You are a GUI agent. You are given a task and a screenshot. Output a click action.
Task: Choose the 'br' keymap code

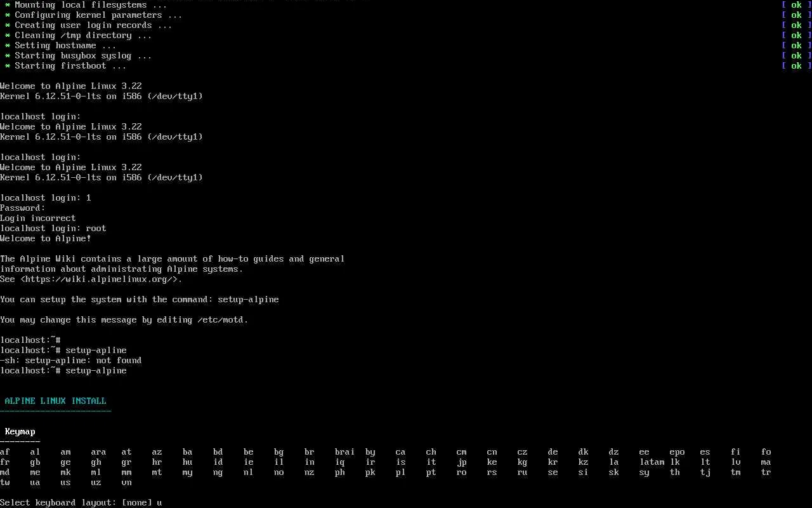[310, 451]
